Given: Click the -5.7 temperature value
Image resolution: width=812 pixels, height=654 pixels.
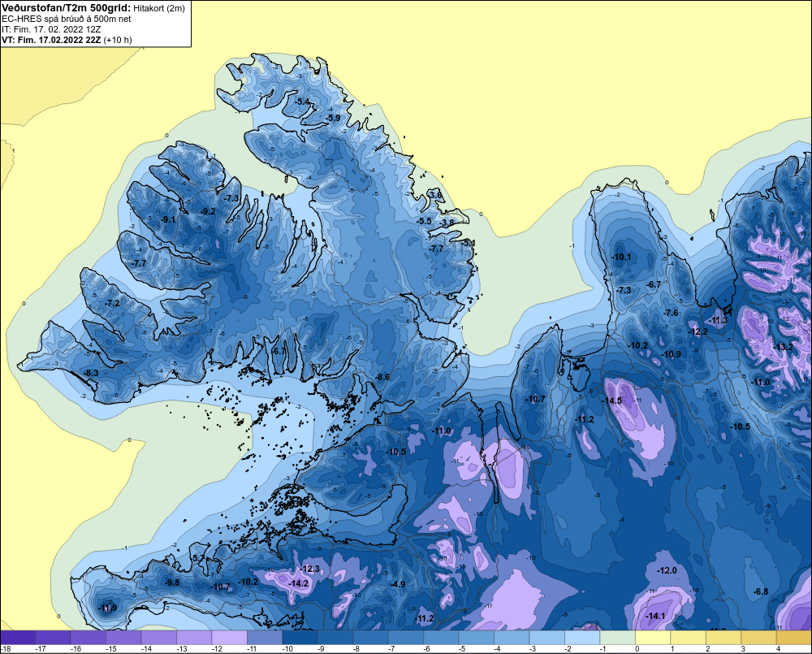Looking at the screenshot, I should coord(200,558).
